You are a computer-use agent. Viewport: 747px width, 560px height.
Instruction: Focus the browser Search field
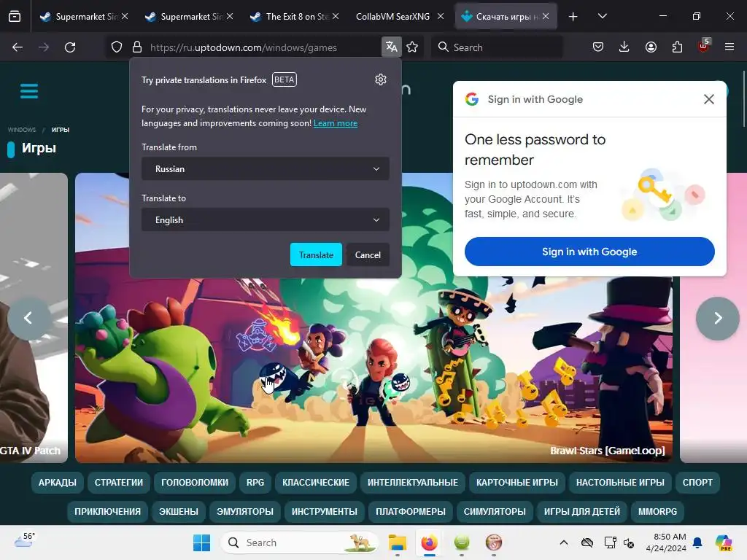[x=497, y=47]
